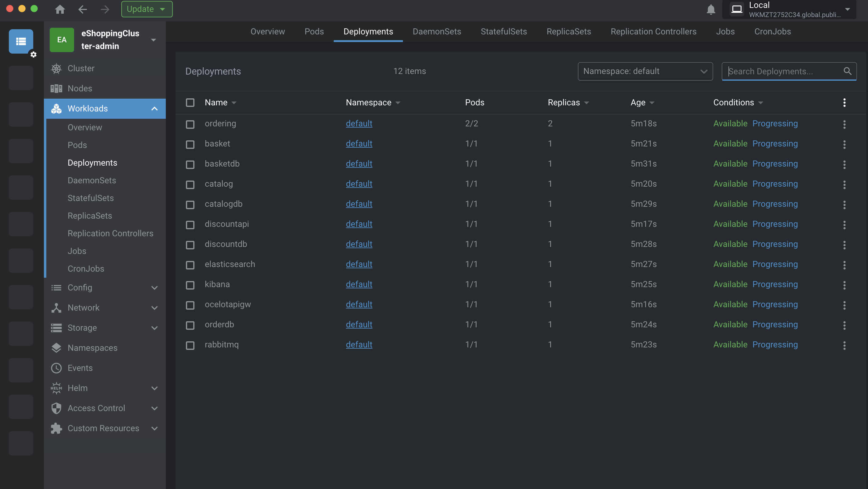Open the actions menu for discountdb row
The width and height of the screenshot is (868, 489).
coord(844,245)
